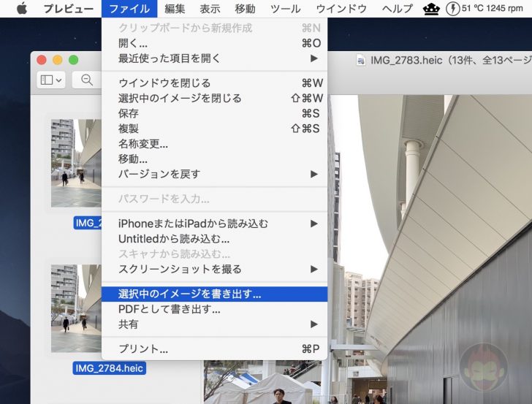This screenshot has height=404, width=532.
Task: Open the 移動 menu
Action: tap(245, 9)
